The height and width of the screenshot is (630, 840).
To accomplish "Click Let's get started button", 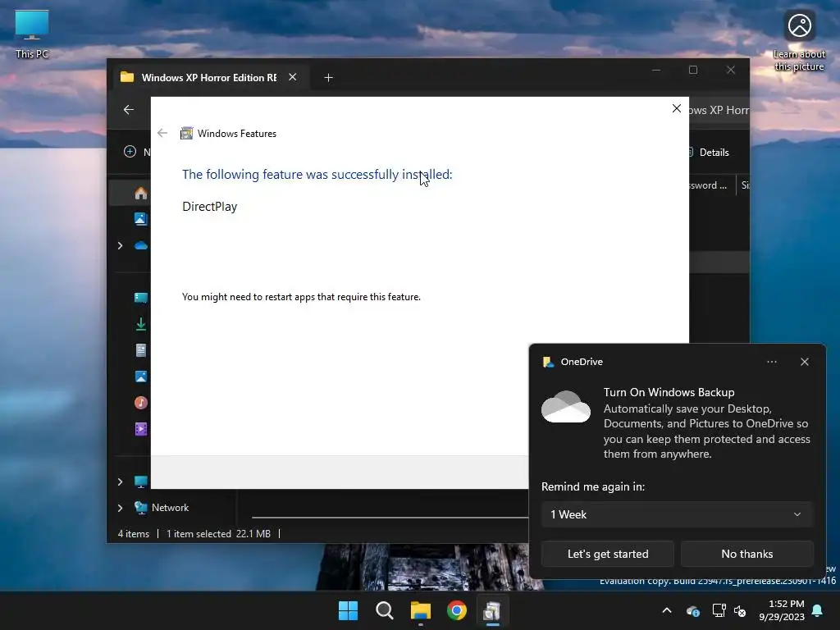I will 608,554.
